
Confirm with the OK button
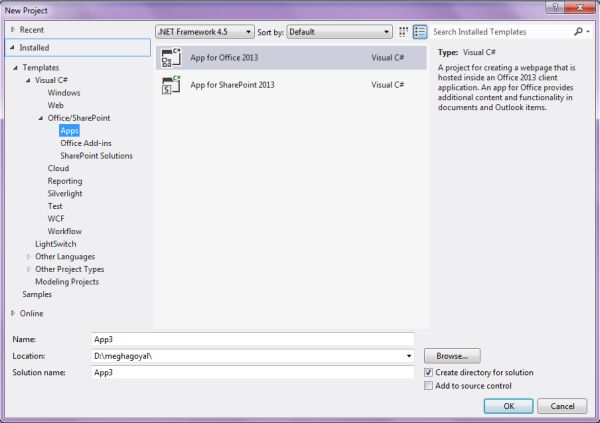pyautogui.click(x=508, y=406)
